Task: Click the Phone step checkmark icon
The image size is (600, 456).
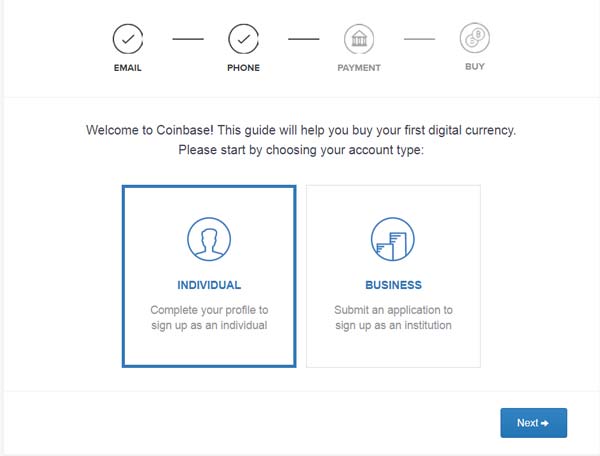Action: pos(243,39)
